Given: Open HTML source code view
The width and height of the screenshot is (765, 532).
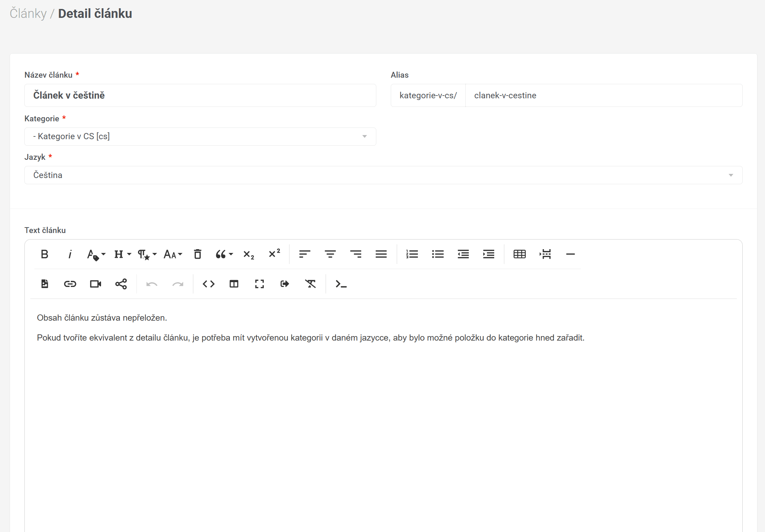Looking at the screenshot, I should point(209,284).
